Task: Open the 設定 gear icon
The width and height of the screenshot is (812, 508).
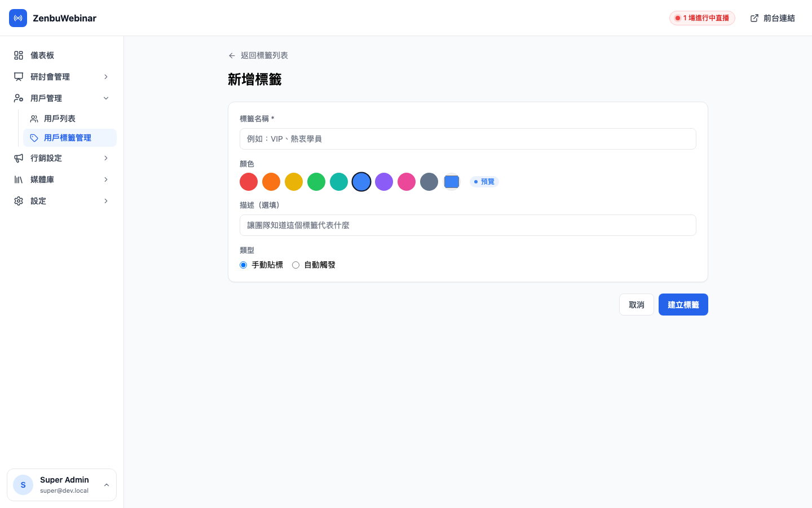Action: tap(19, 201)
